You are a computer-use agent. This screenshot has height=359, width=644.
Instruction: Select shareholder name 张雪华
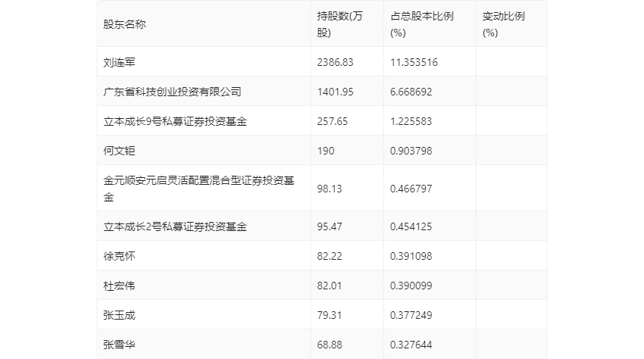pos(119,345)
